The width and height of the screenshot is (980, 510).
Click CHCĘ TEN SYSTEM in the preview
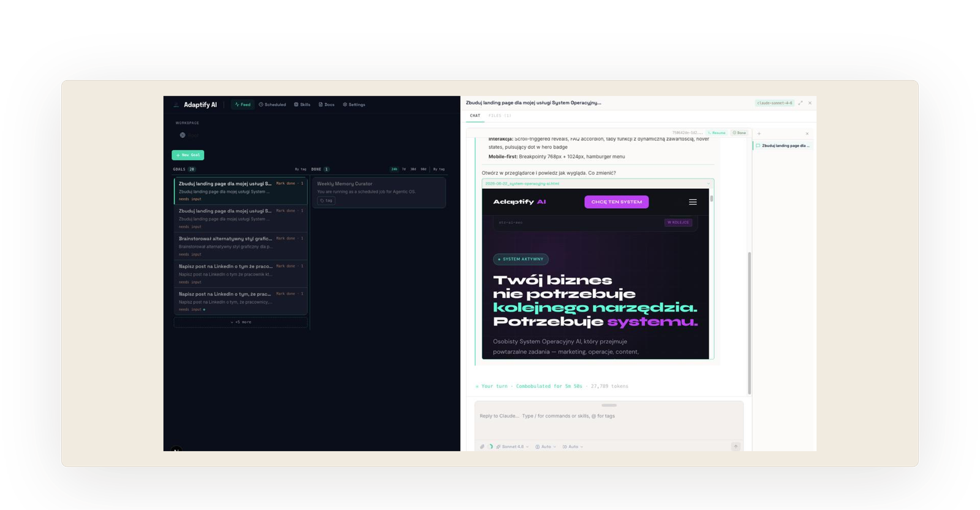tap(616, 202)
